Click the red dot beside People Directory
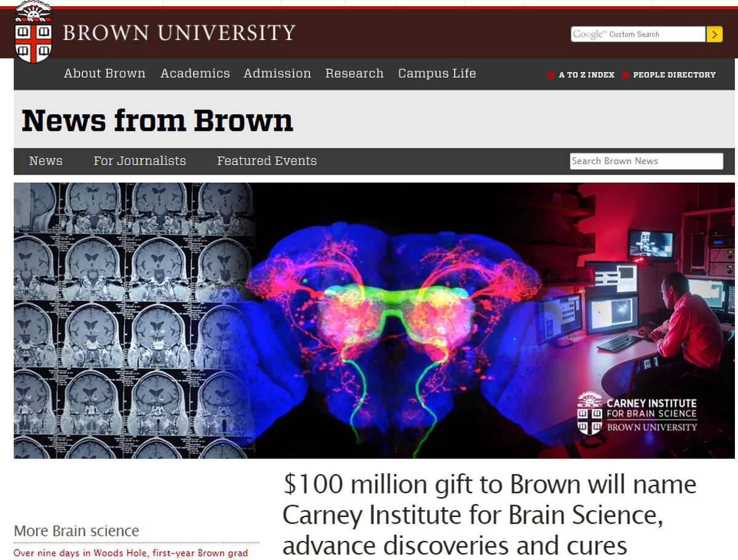The image size is (738, 560). coord(625,75)
